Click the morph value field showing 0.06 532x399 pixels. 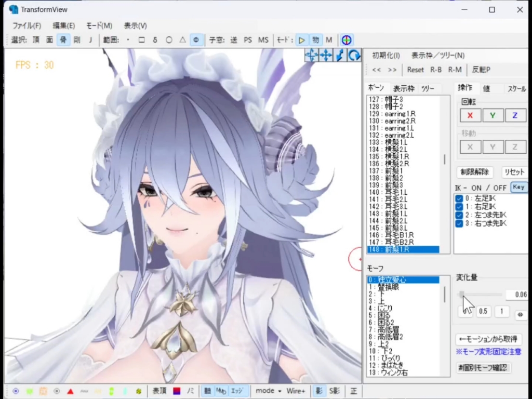[516, 295]
